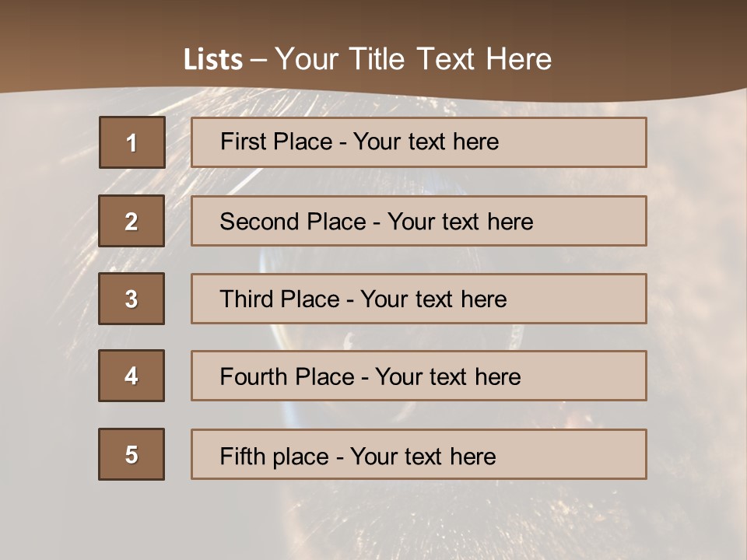Click empty background below the fifth item
The height and width of the screenshot is (560, 747).
pos(373,521)
